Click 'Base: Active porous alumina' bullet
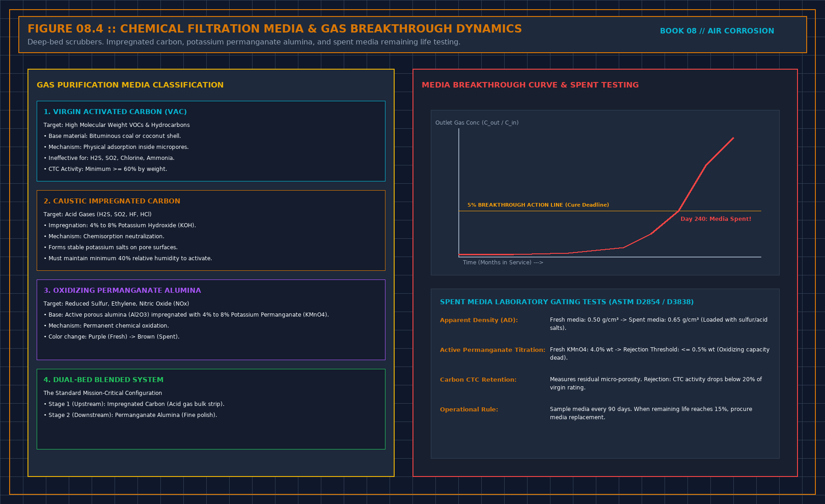The image size is (825, 504). 186,315
